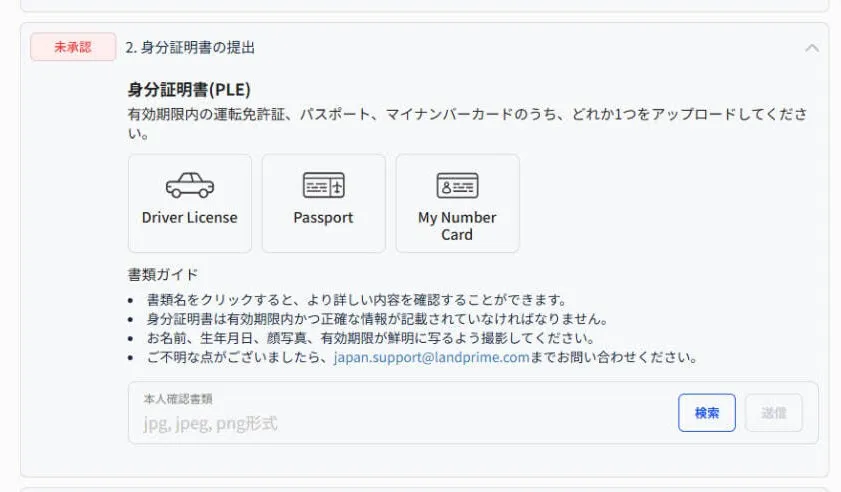Click the first guide bullet about 書類名をクリック

tap(357, 300)
